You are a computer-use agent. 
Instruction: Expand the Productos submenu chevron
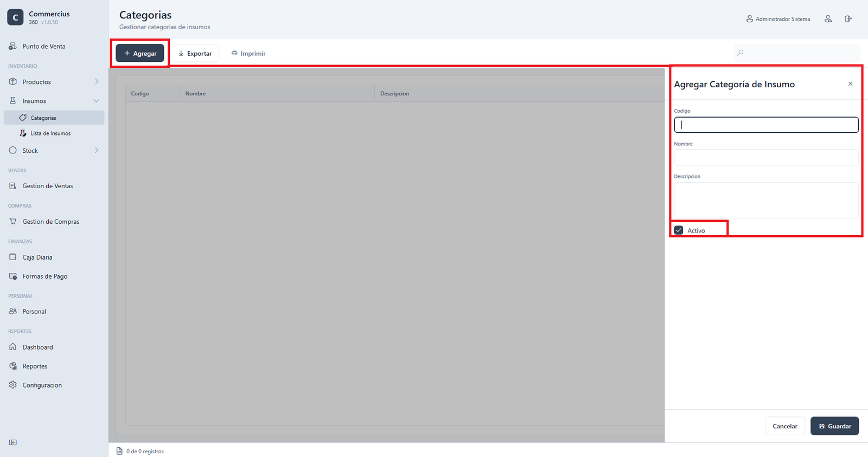click(97, 82)
